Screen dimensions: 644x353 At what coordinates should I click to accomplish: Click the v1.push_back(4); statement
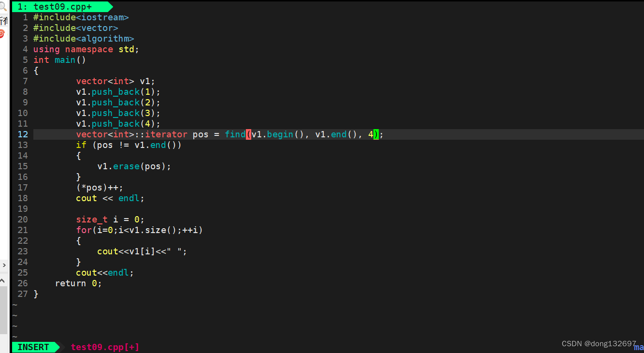pyautogui.click(x=118, y=124)
